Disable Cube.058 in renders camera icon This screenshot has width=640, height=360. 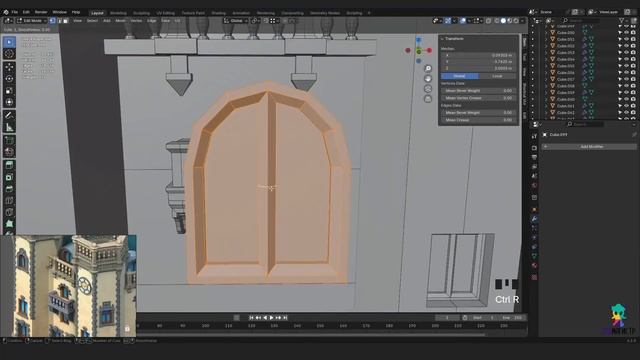633,86
